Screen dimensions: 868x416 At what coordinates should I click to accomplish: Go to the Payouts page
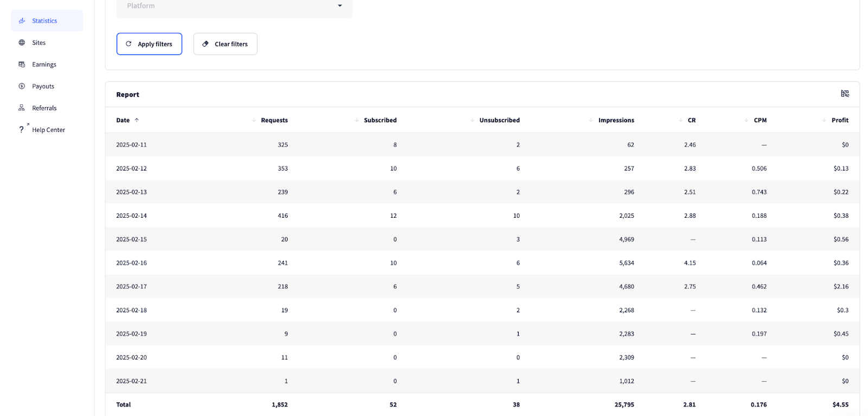43,86
